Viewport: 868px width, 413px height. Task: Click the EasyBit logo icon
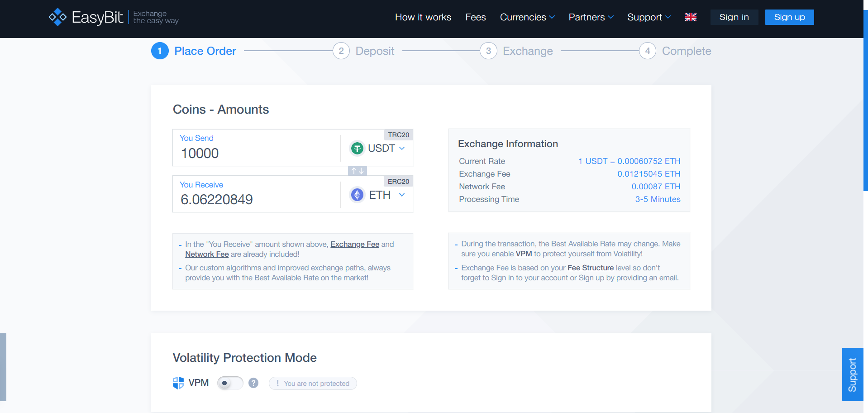click(x=57, y=17)
